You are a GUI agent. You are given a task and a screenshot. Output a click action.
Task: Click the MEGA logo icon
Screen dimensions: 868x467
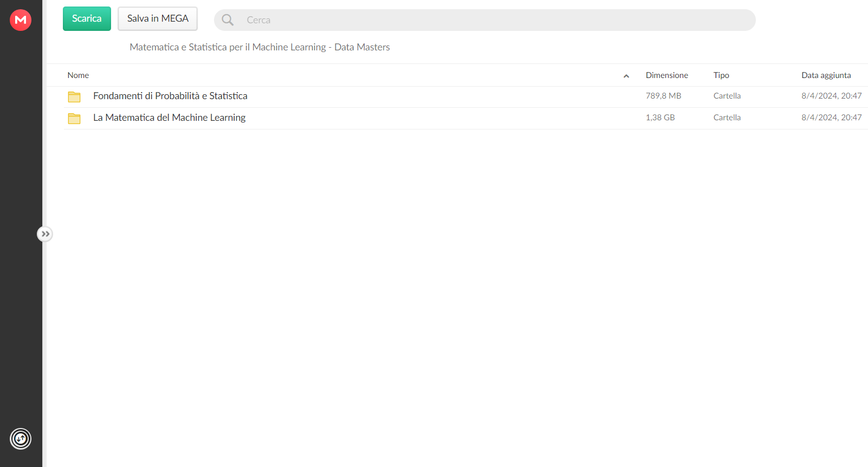coord(21,20)
